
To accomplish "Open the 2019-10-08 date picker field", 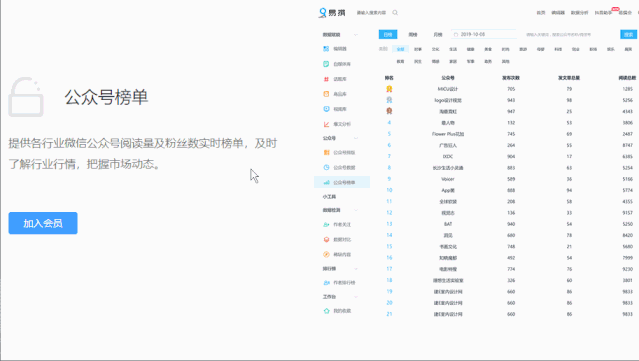I will (484, 35).
